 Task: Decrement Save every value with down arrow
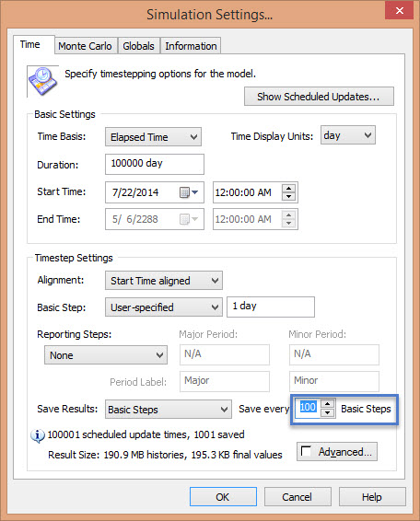[x=328, y=412]
